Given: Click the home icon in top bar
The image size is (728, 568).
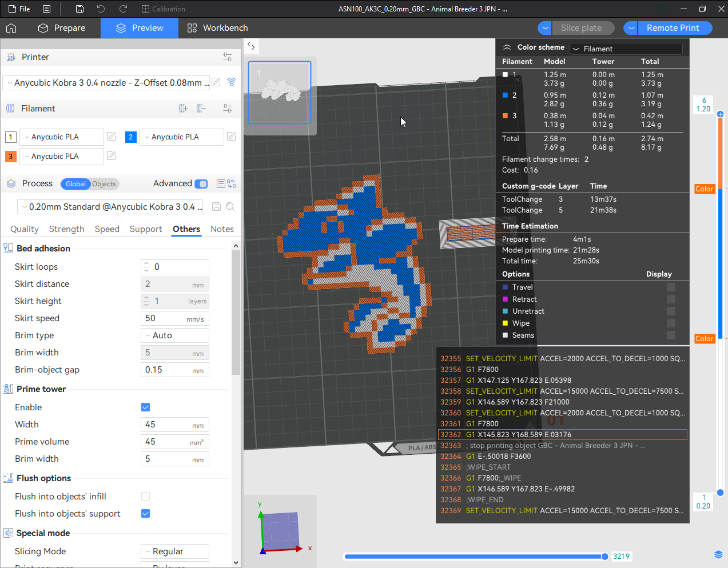Looking at the screenshot, I should (x=11, y=28).
